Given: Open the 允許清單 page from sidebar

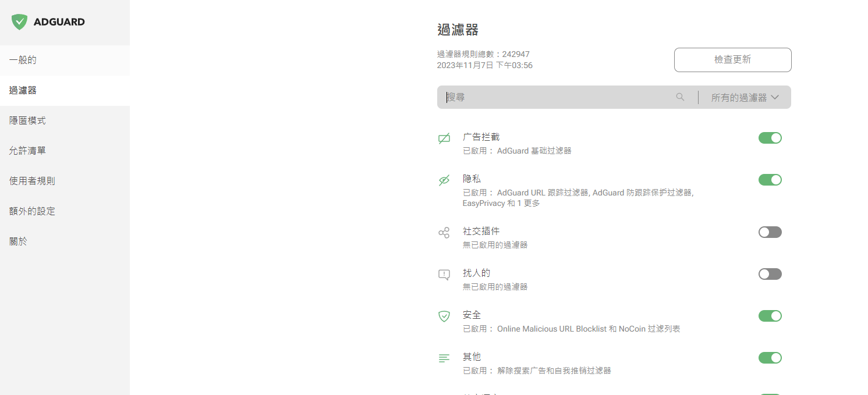Looking at the screenshot, I should point(27,150).
